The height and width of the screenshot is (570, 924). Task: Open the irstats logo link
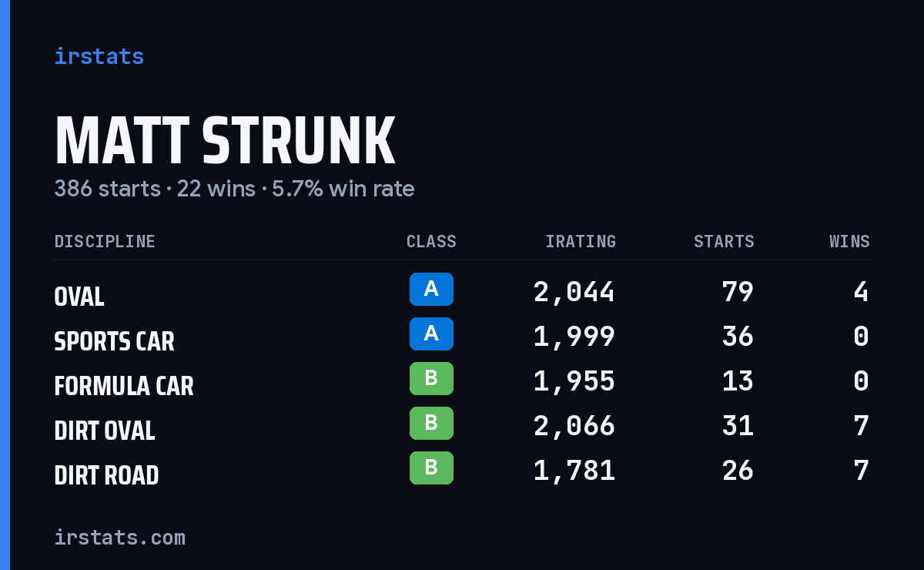(x=99, y=56)
